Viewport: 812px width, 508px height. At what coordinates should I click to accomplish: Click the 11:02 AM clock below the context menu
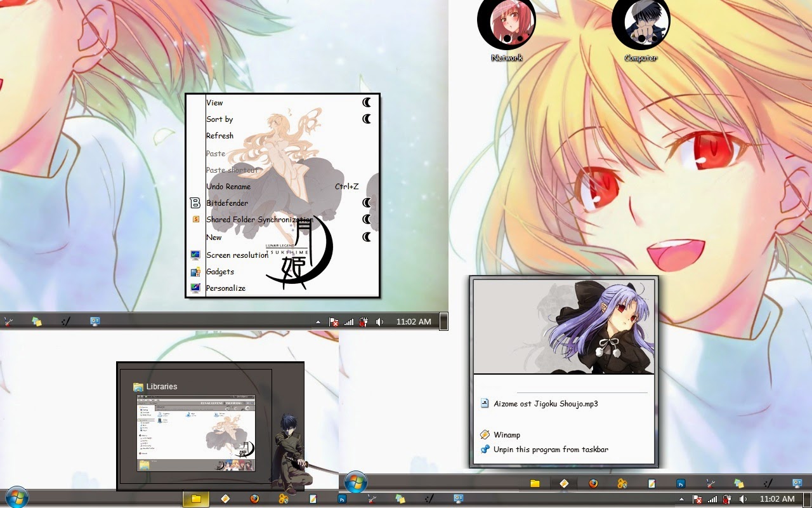[414, 322]
